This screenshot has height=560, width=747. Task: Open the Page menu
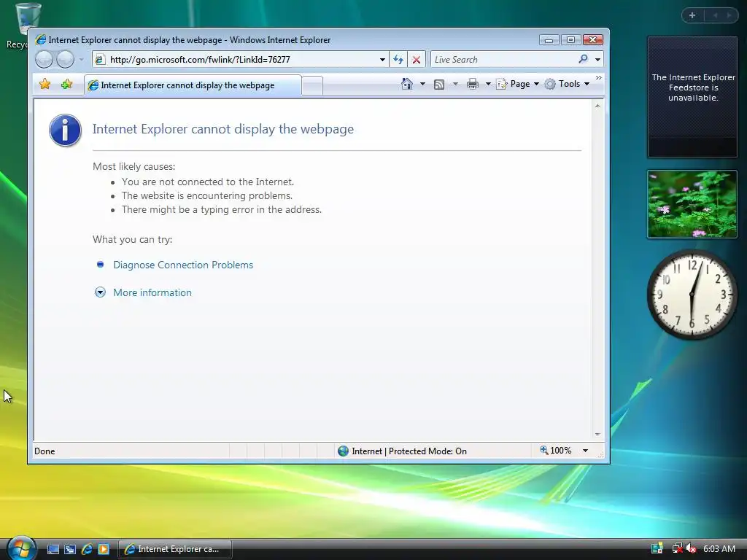pos(518,84)
